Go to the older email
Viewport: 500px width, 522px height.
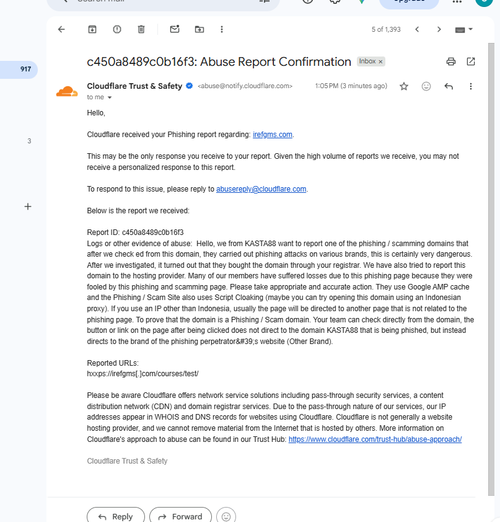[x=439, y=29]
